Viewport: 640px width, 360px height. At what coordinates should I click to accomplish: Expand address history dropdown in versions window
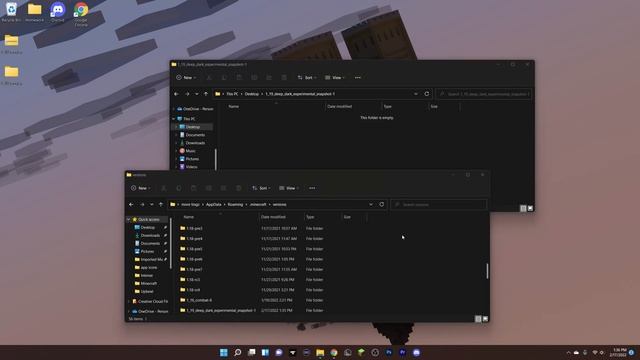pyautogui.click(x=371, y=204)
